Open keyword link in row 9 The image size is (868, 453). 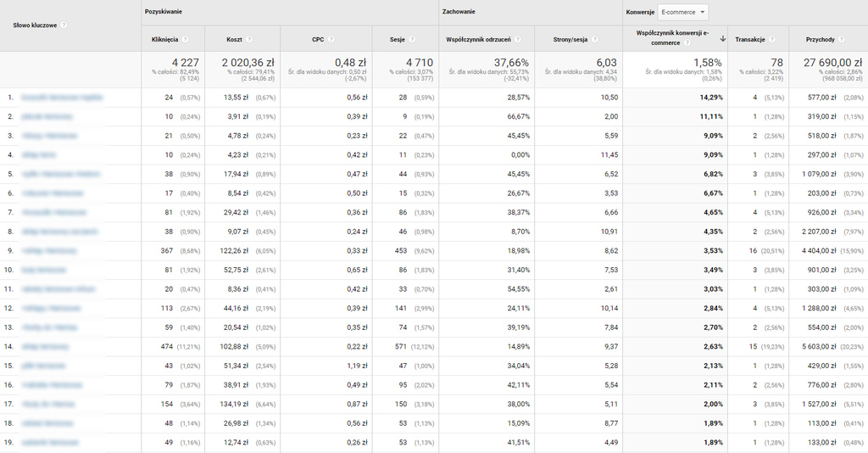pos(49,251)
